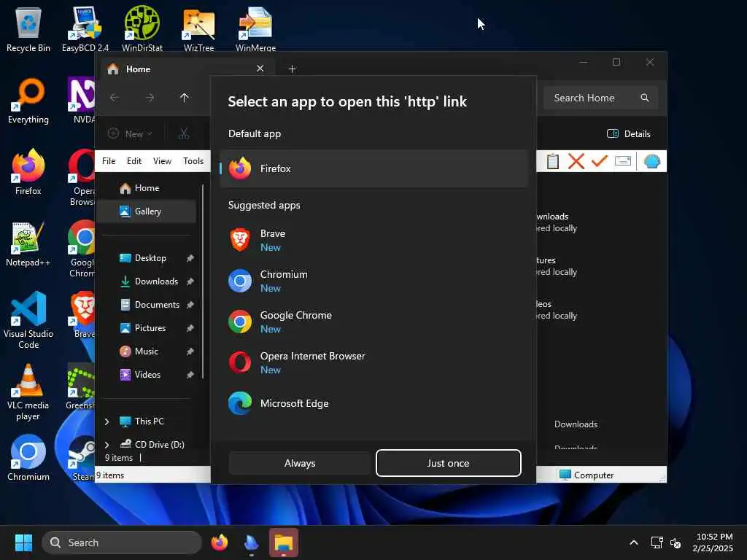Choose Google Chrome in suggested apps
This screenshot has width=747, height=560.
pos(374,322)
